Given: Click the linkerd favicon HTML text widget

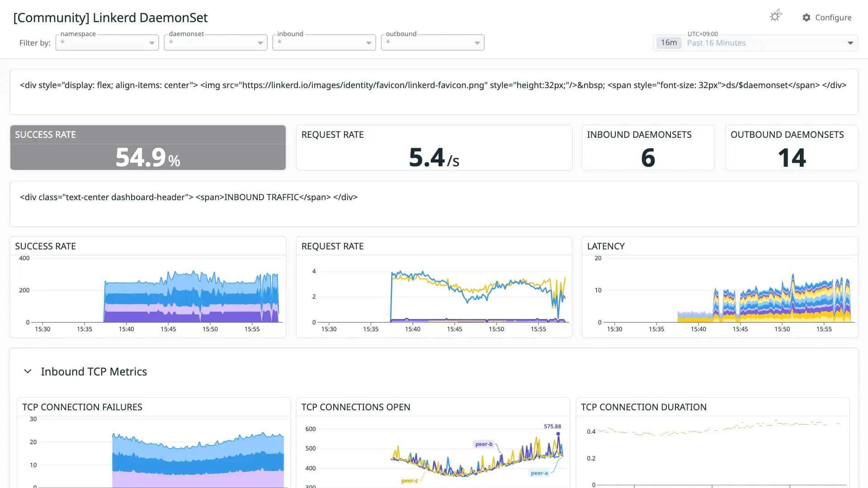Looking at the screenshot, I should (x=434, y=92).
